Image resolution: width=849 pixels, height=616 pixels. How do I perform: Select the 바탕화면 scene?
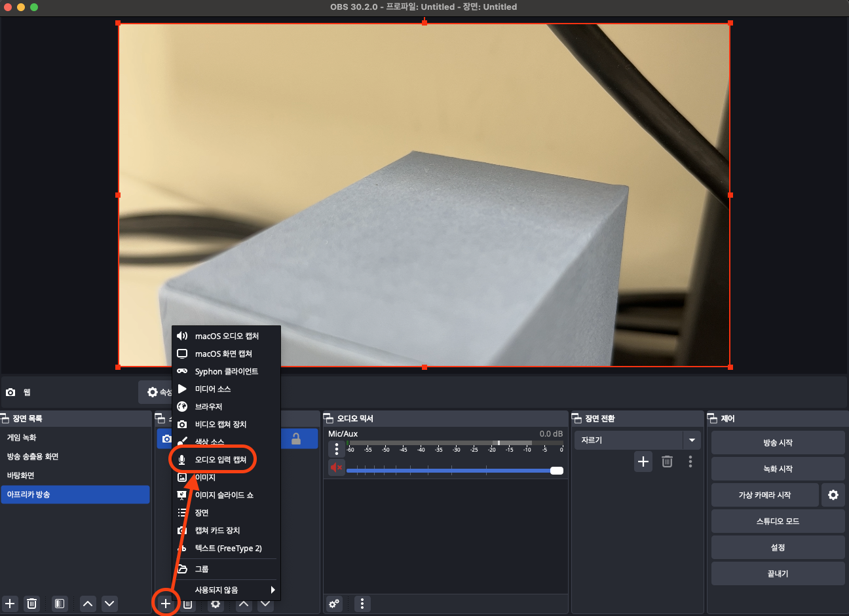coord(75,475)
